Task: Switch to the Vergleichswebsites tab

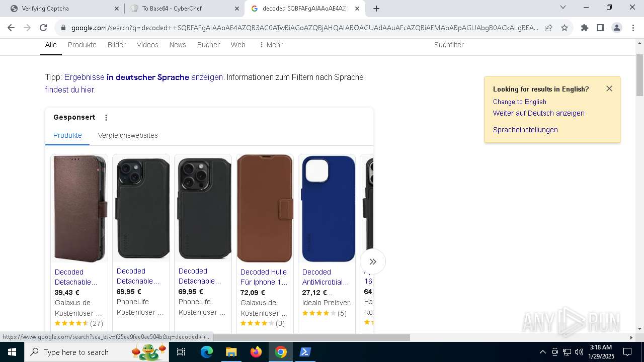Action: tap(128, 135)
